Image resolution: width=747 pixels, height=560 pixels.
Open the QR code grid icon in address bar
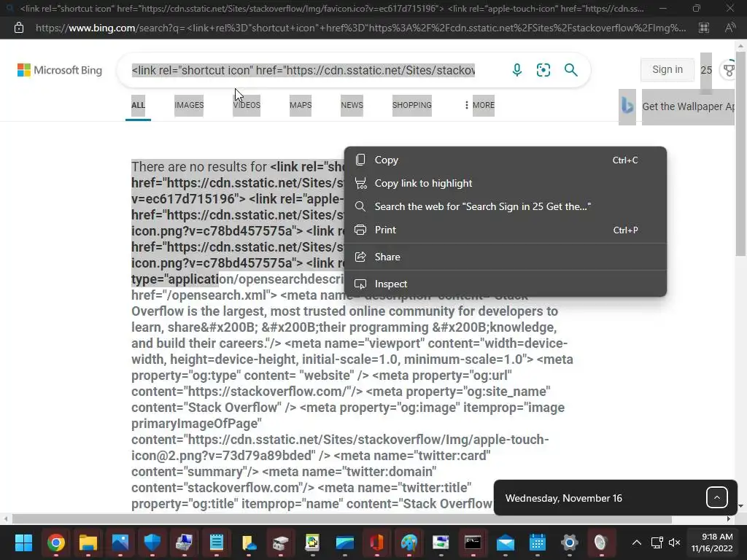pyautogui.click(x=704, y=28)
